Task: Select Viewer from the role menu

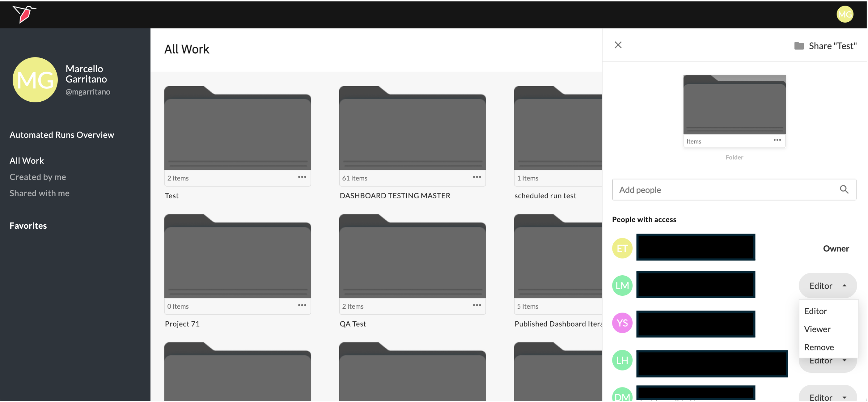Action: tap(817, 329)
